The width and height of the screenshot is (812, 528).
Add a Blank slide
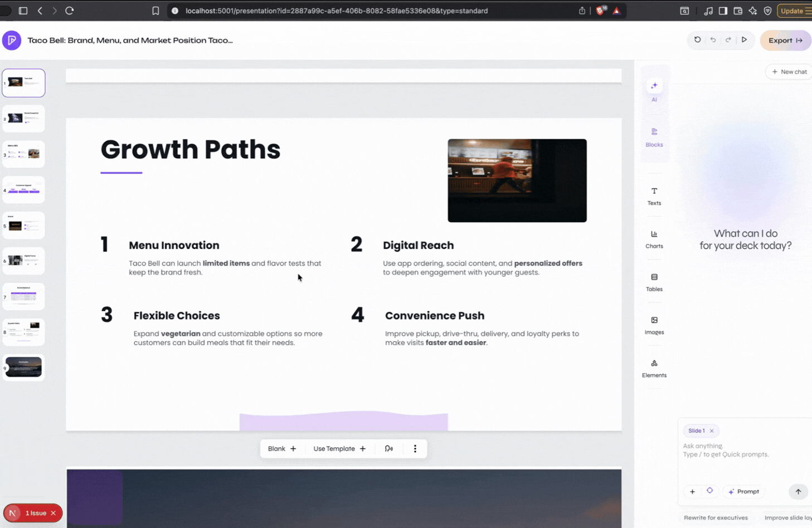point(282,448)
